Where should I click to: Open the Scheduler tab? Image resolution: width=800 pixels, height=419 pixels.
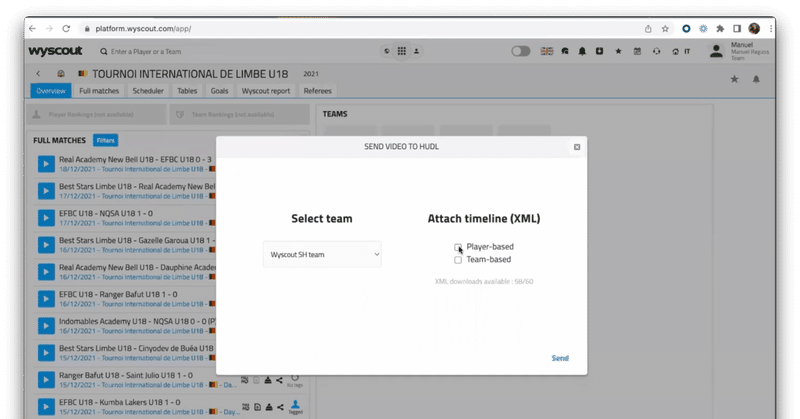pos(148,91)
